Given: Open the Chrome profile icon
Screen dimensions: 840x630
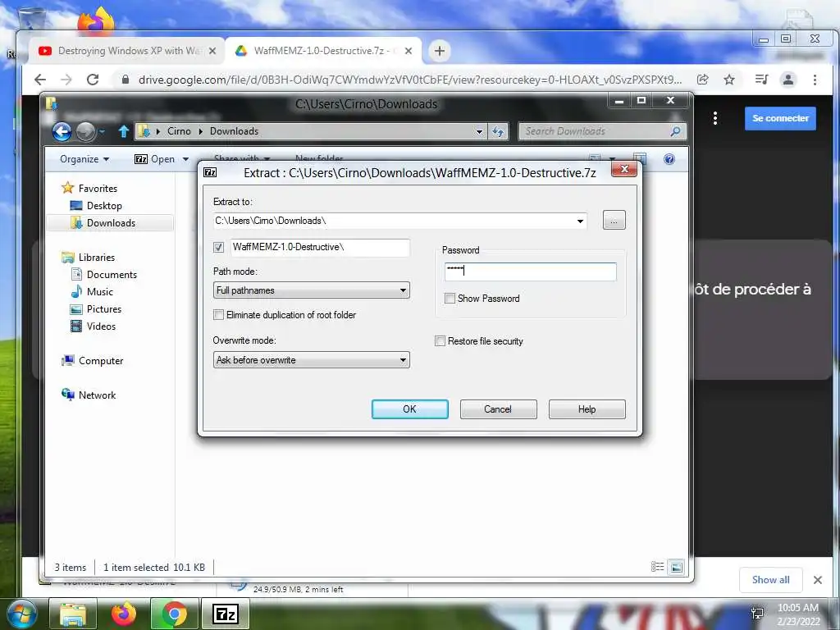Looking at the screenshot, I should [x=788, y=80].
